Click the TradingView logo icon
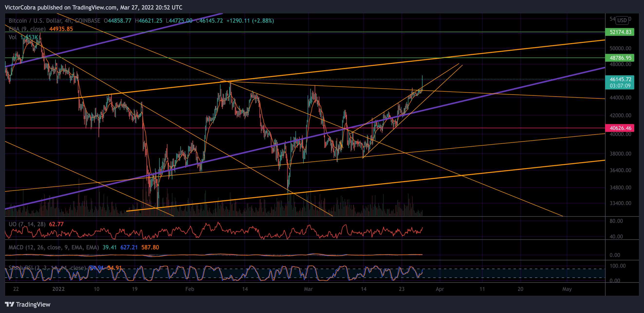The width and height of the screenshot is (644, 313). (x=10, y=304)
